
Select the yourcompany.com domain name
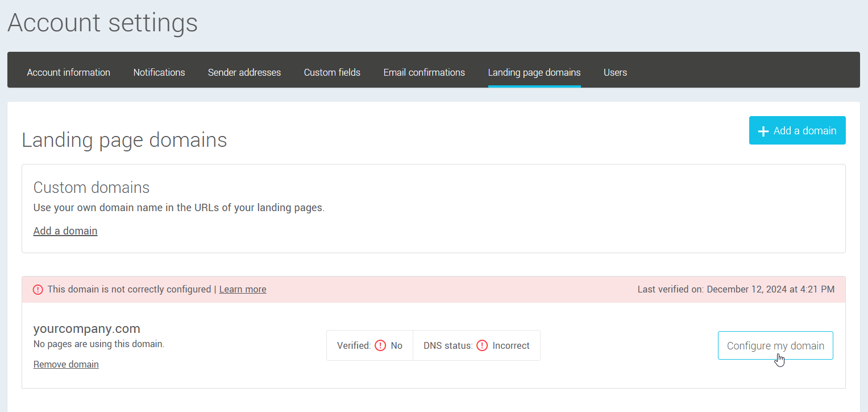pos(86,328)
